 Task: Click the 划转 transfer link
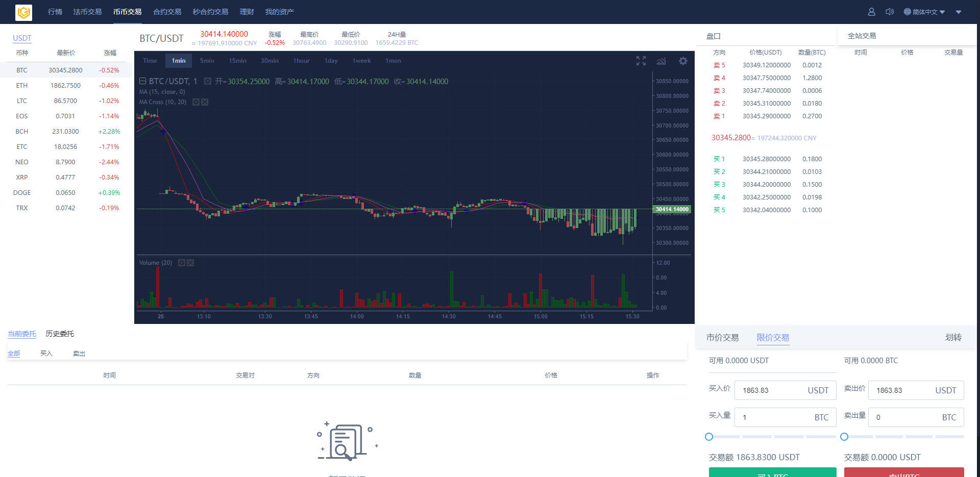tap(953, 337)
